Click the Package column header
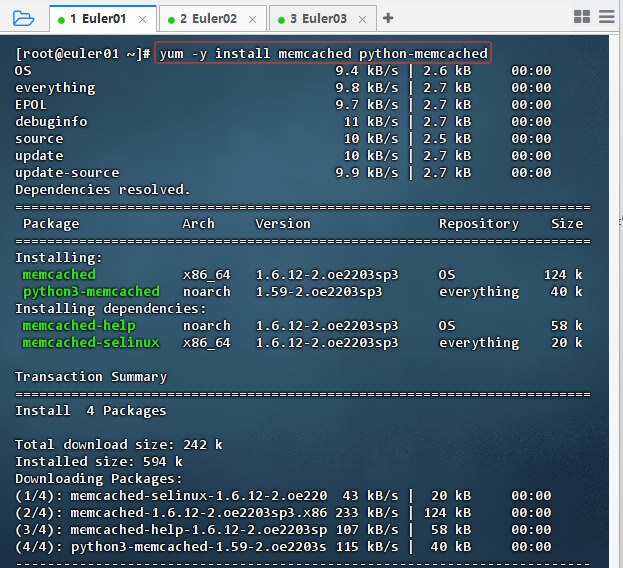Viewport: 623px width, 568px height. pos(51,224)
